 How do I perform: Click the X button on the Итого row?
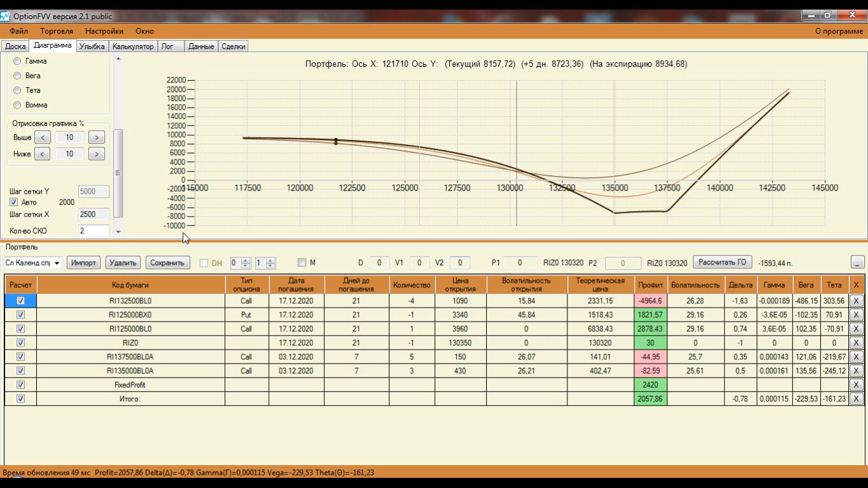pos(856,398)
